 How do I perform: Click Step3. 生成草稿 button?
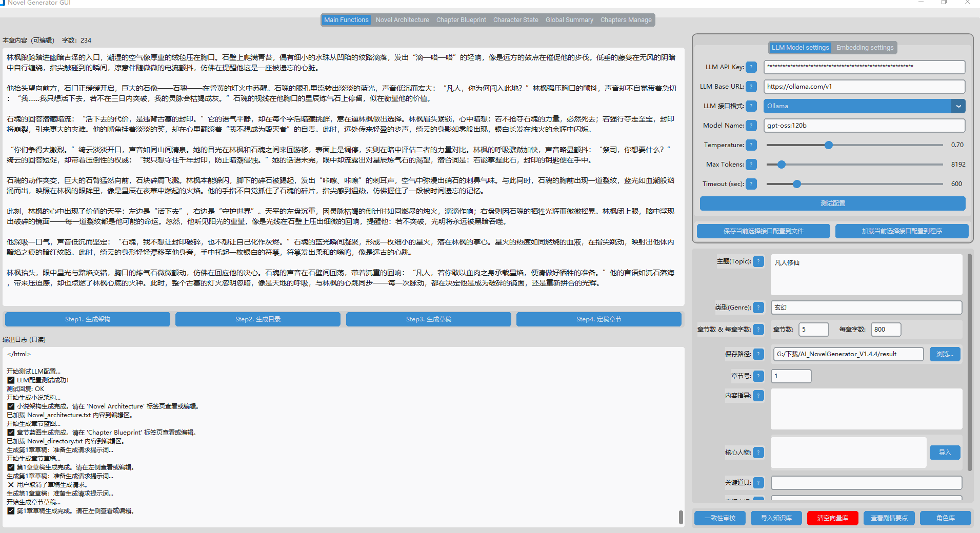point(429,319)
